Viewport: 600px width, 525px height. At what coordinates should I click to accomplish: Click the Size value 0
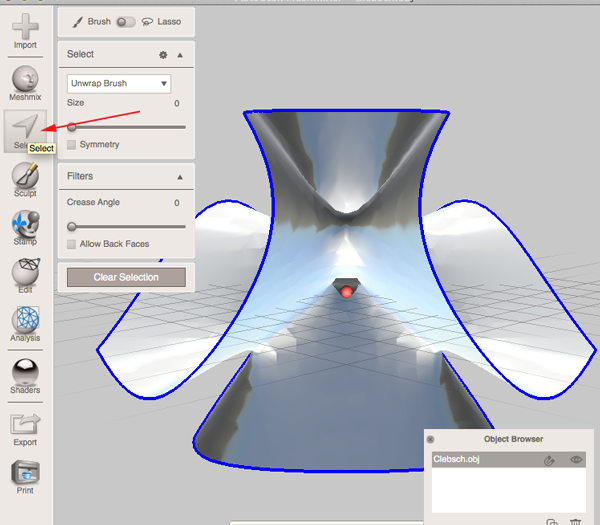click(x=177, y=103)
